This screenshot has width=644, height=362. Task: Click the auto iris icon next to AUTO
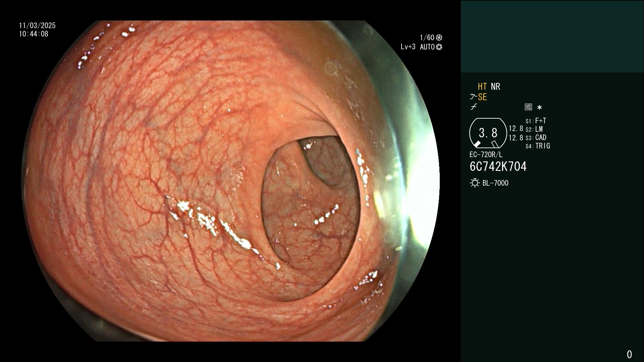(439, 47)
